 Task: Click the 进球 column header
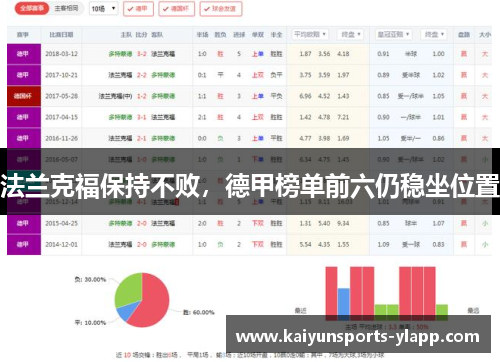tap(239, 35)
